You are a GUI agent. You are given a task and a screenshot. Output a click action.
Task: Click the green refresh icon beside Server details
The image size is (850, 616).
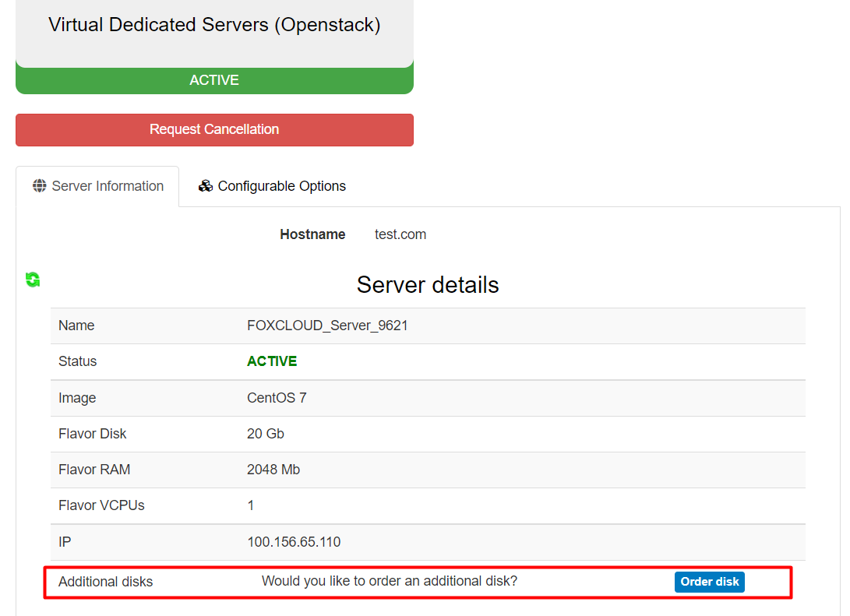(33, 280)
